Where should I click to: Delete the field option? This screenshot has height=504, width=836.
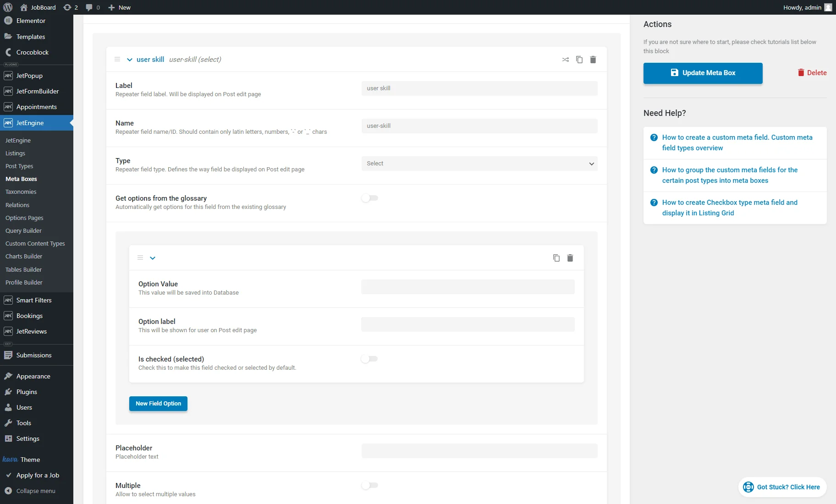[x=570, y=258]
